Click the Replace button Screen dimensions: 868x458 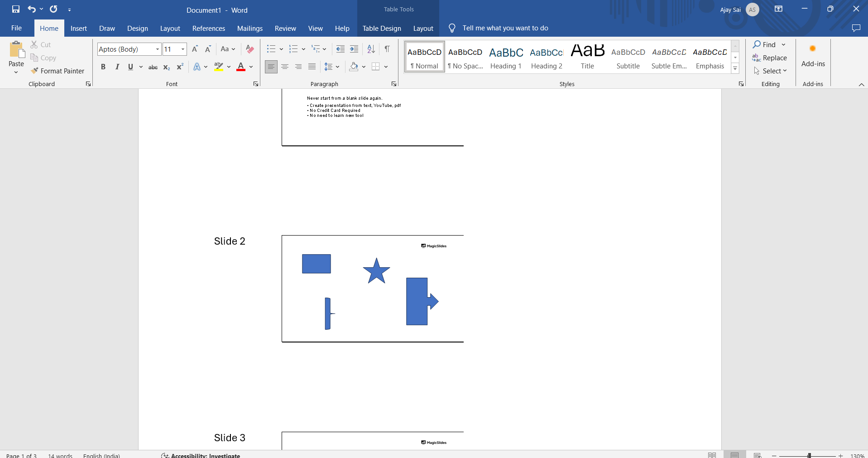[770, 58]
